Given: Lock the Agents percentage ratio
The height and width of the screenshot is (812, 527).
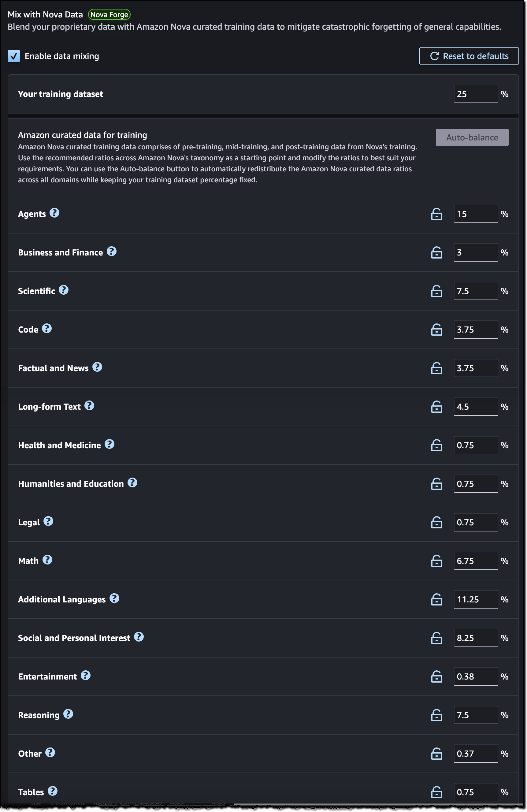Looking at the screenshot, I should tap(436, 214).
